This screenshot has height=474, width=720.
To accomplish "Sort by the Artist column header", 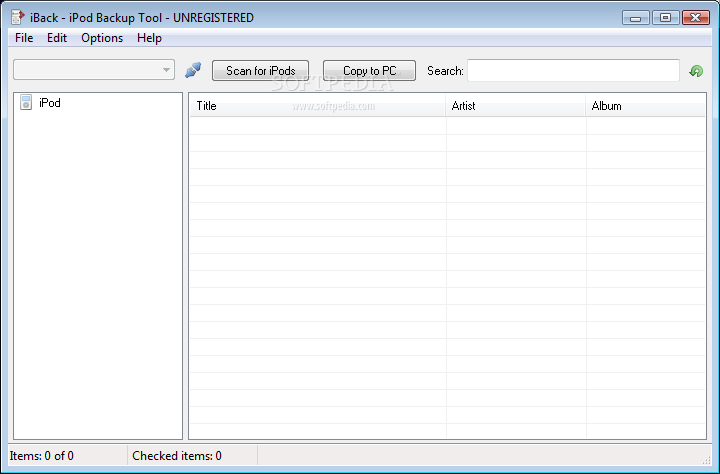I will [x=516, y=106].
